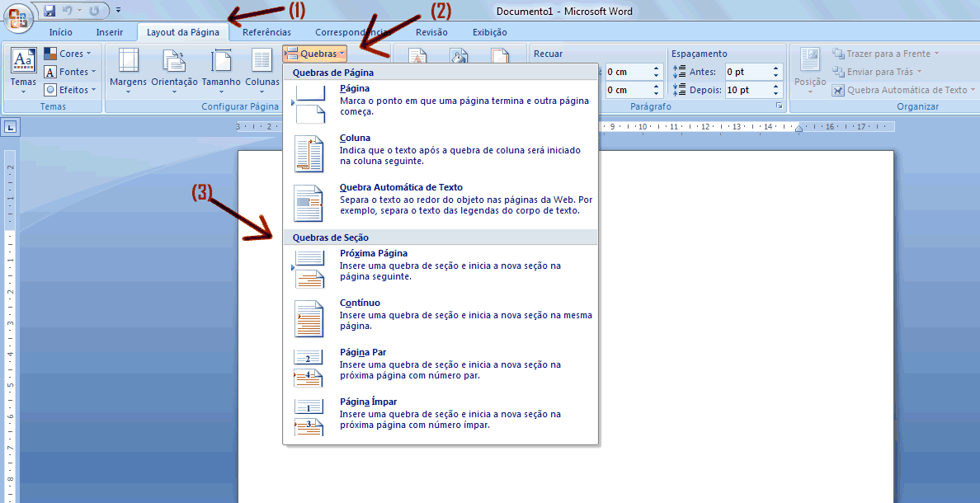Decrease the lower Recuar indent spinner value

(657, 94)
